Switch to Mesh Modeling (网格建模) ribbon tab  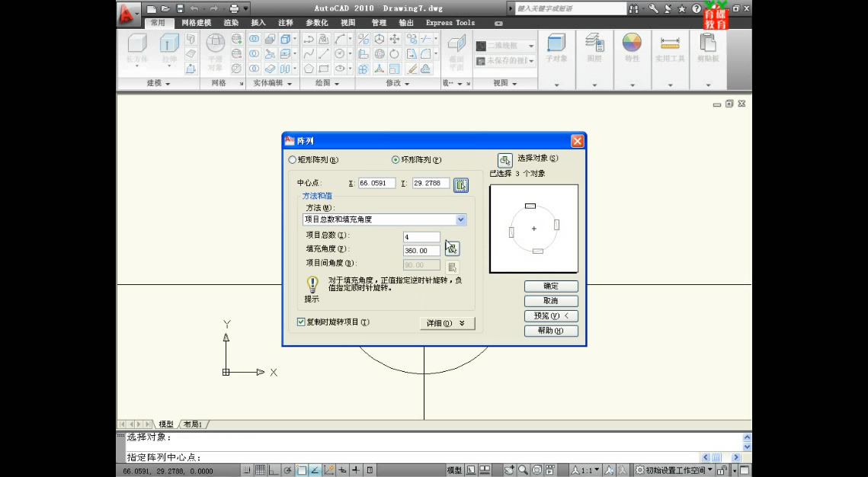(x=197, y=23)
